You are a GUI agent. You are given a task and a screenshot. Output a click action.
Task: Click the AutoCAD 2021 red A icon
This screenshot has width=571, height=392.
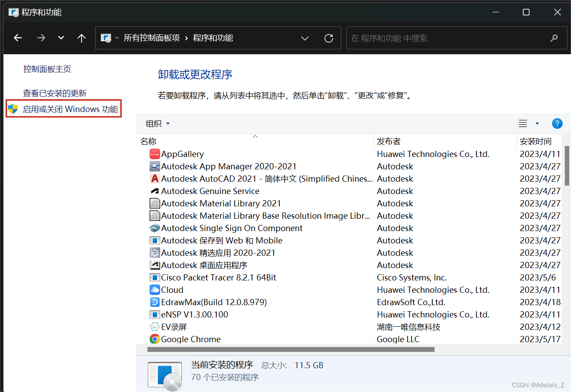[154, 179]
